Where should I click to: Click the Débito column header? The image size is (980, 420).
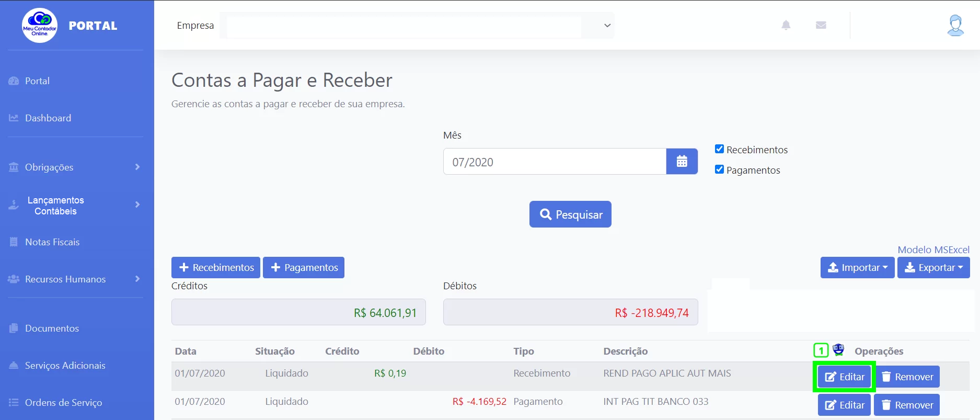[429, 351]
